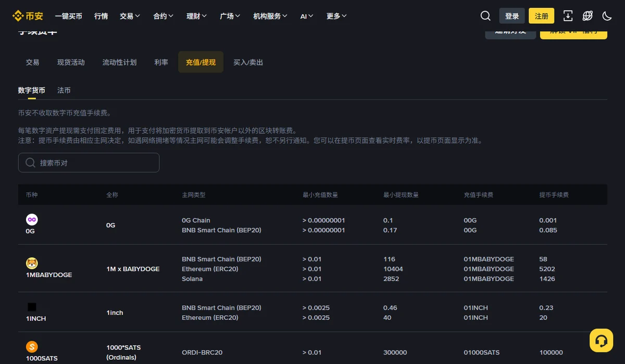The height and width of the screenshot is (364, 625).
Task: Click the 1MBABYDOGE symbol label
Action: (49, 274)
